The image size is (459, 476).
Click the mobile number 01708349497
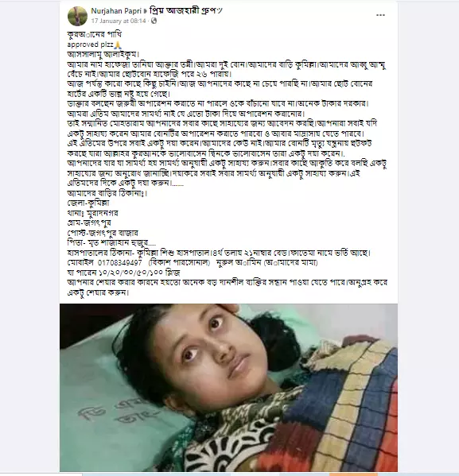(x=120, y=262)
